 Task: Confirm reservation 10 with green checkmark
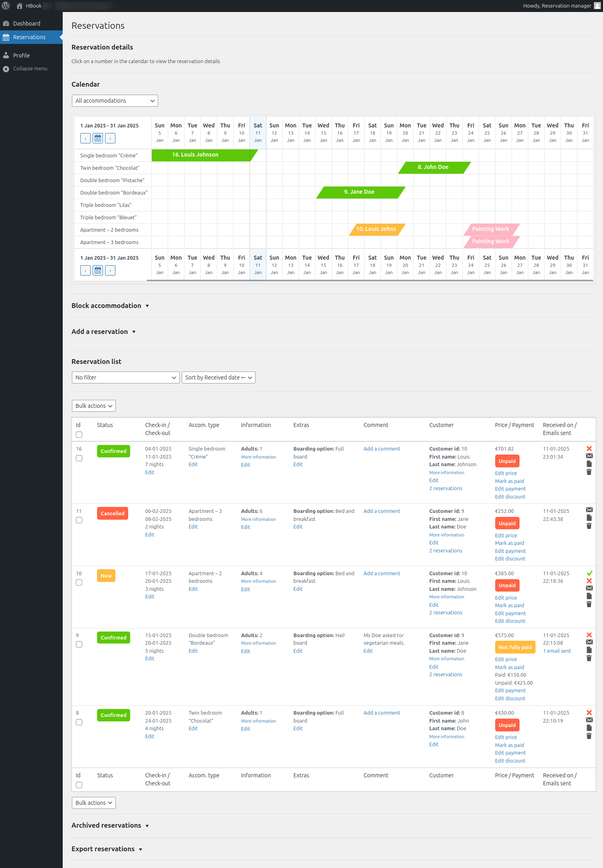(589, 573)
